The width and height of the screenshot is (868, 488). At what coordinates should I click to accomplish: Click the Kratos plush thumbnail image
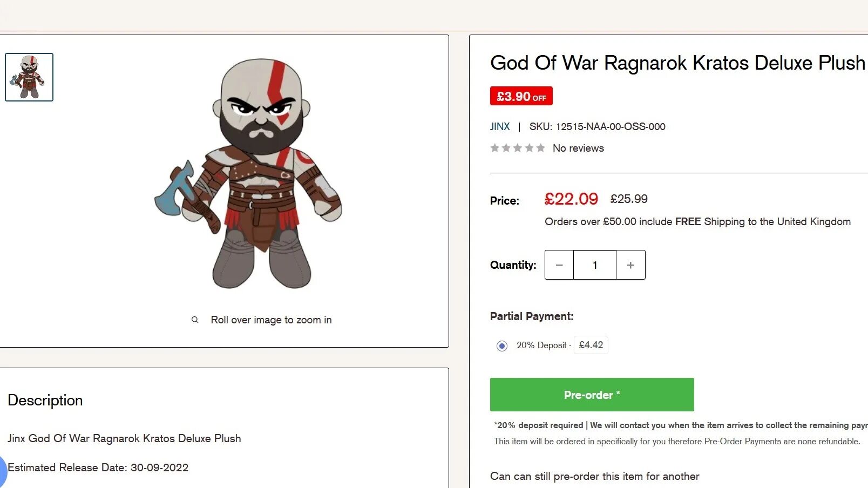click(29, 77)
